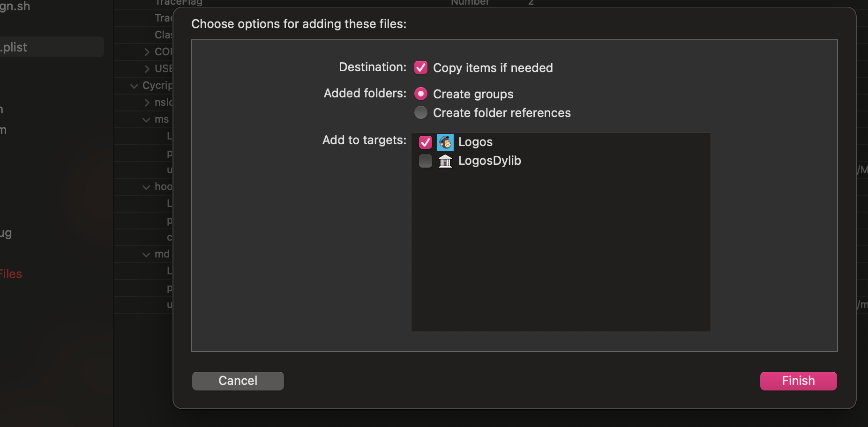Collapse the ms row disclosure chevron

pyautogui.click(x=146, y=120)
